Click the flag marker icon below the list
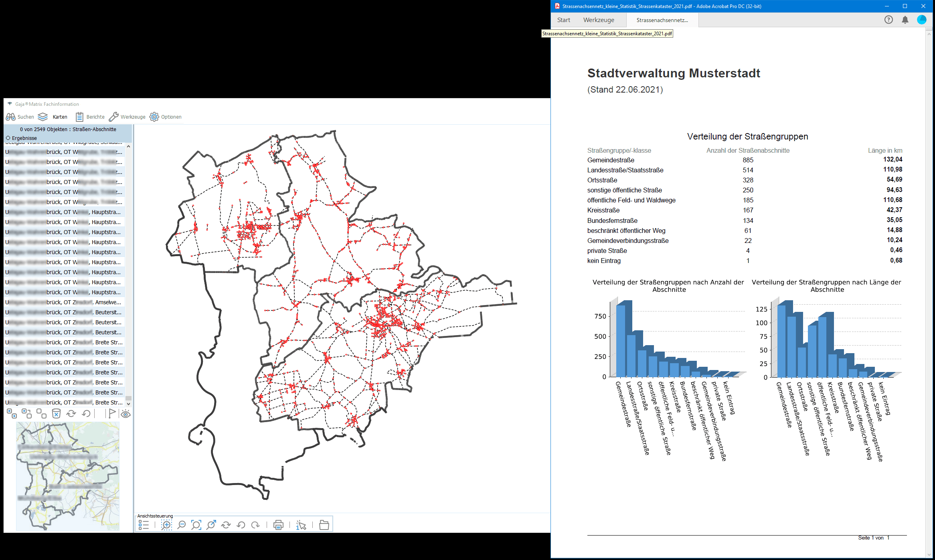Screen dimensions: 935x560 coord(112,414)
